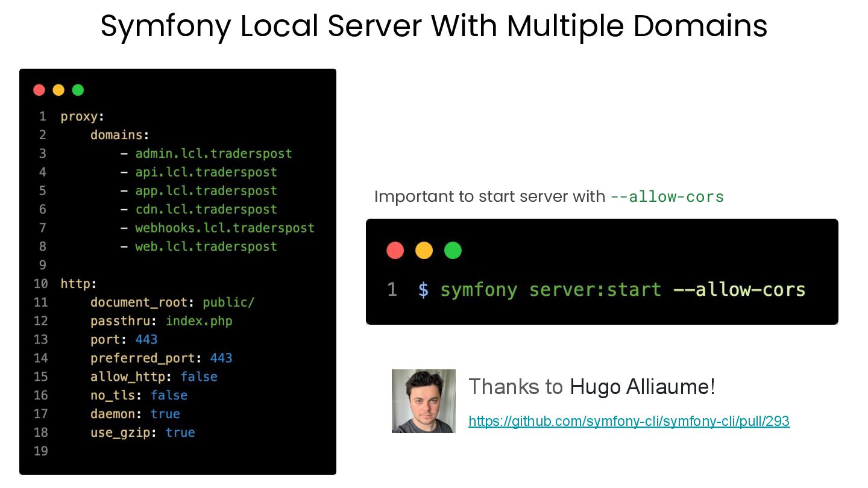
Task: Click the red dot in the YAML code window
Action: (39, 90)
